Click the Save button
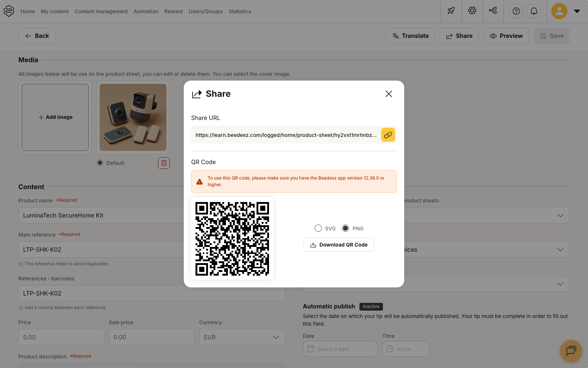 click(x=552, y=36)
